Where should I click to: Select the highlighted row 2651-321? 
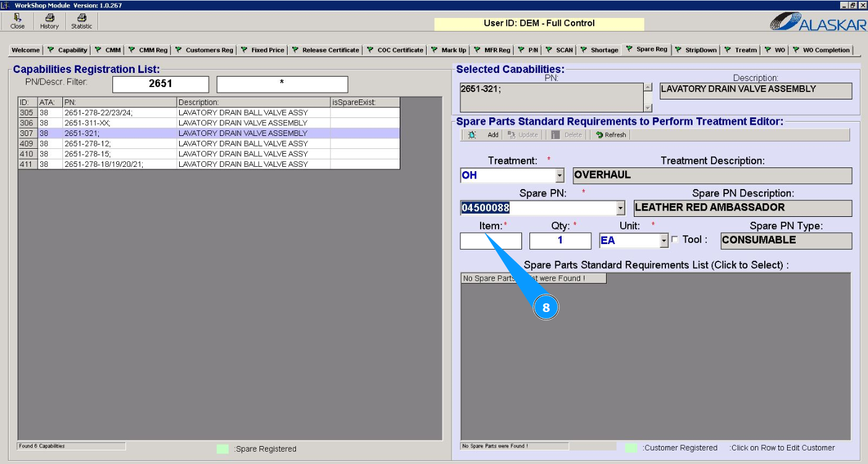(209, 133)
